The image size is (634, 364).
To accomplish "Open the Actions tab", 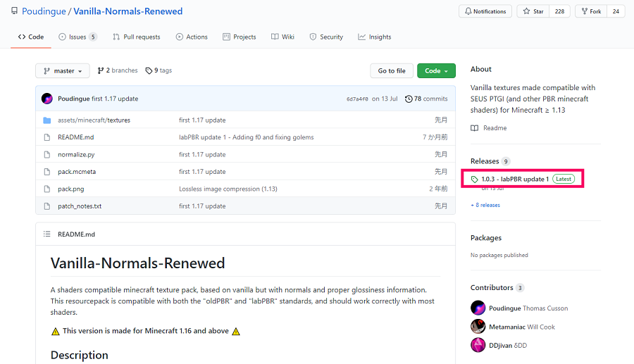I will tap(192, 37).
